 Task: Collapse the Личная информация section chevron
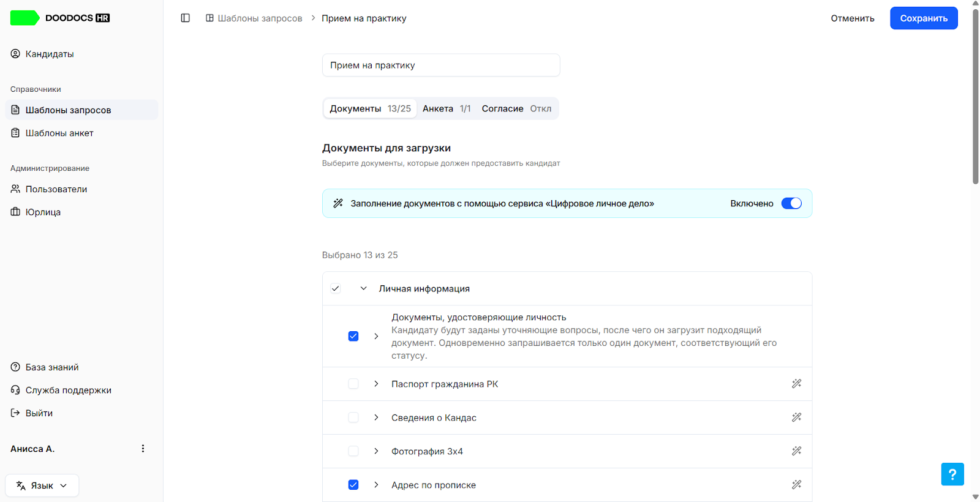tap(363, 288)
